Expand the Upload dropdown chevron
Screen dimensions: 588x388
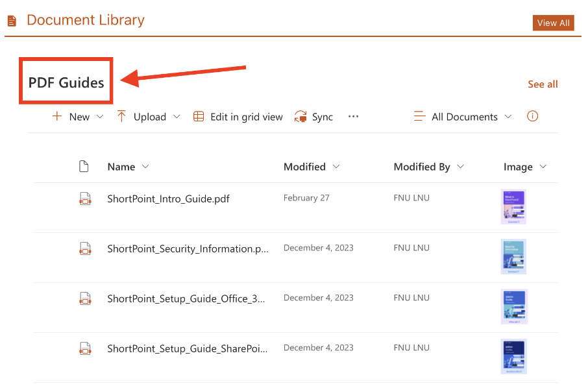[177, 117]
